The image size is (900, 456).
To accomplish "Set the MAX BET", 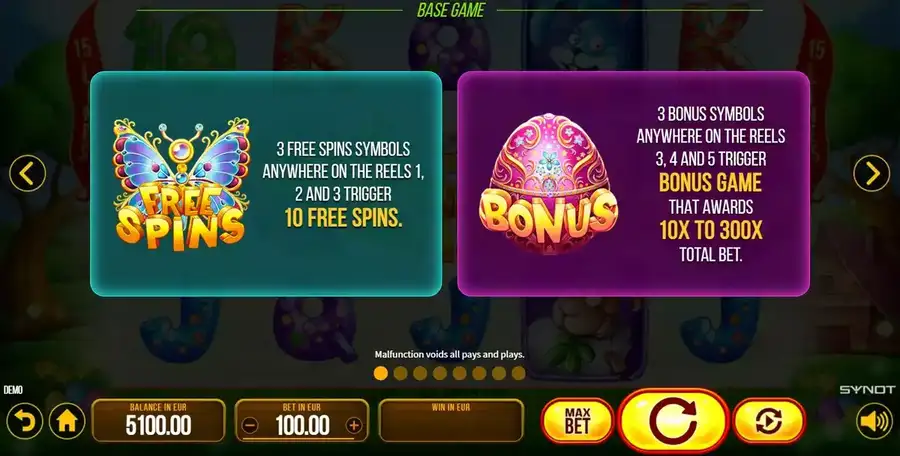I will point(577,422).
